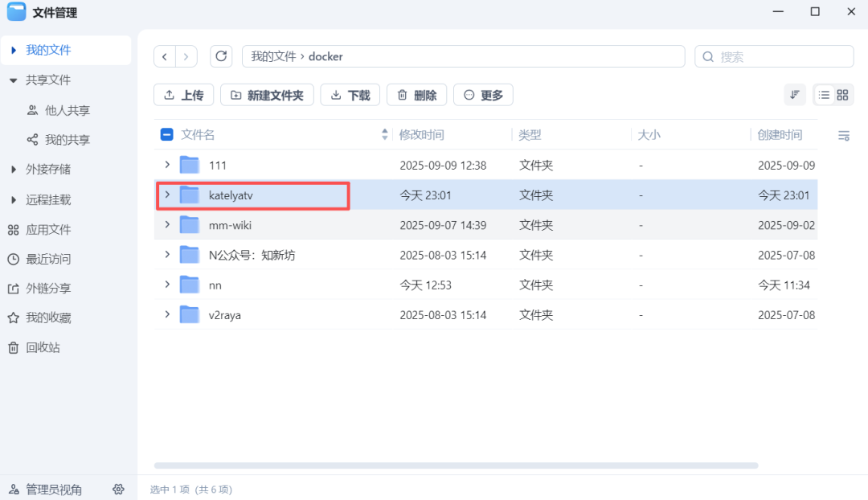
Task: Click the refresh icon beside the path bar
Action: pos(221,56)
